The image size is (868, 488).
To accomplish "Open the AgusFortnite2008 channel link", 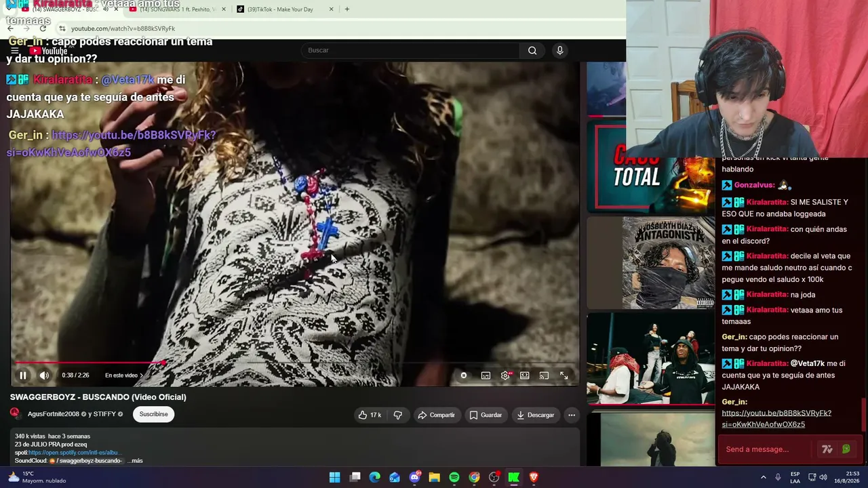I will point(54,414).
